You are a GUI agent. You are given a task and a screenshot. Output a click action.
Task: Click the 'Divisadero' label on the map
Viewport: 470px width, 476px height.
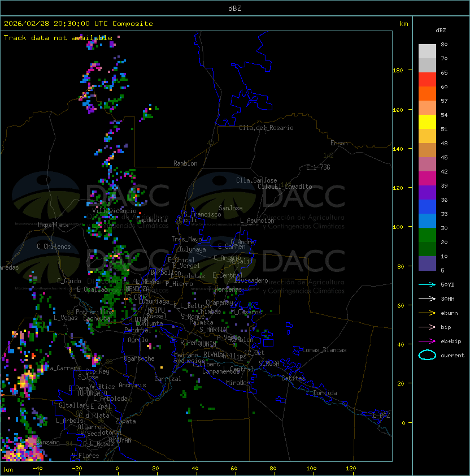pos(251,280)
